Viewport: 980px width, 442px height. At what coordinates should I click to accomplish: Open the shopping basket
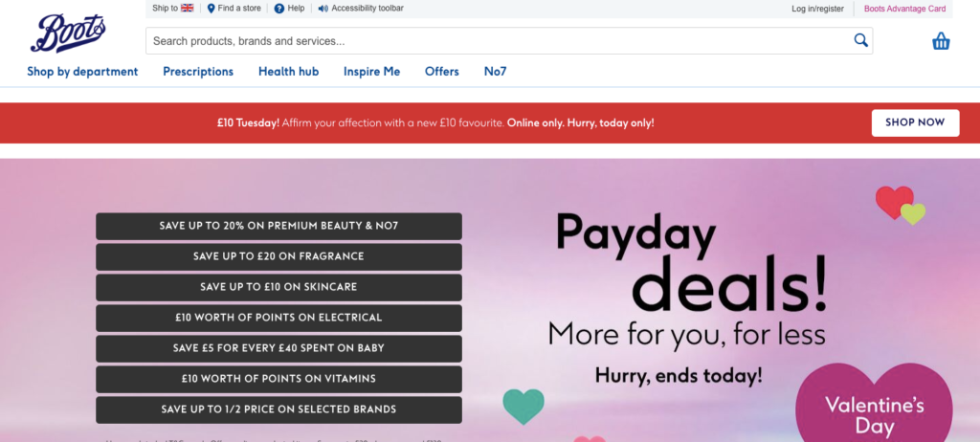click(941, 41)
